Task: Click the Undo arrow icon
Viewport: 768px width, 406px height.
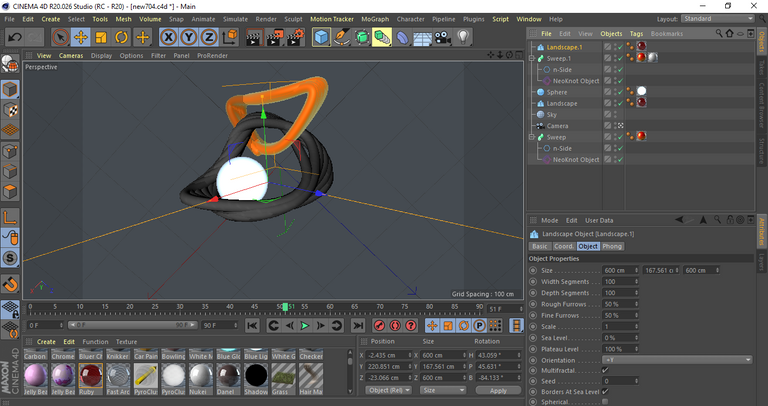Action: (15, 37)
